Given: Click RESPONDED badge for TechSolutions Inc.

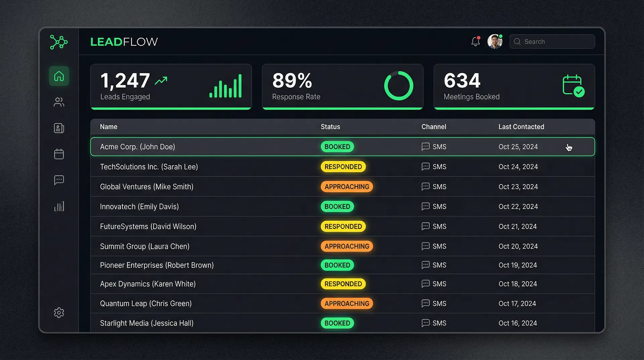Looking at the screenshot, I should click(x=343, y=167).
